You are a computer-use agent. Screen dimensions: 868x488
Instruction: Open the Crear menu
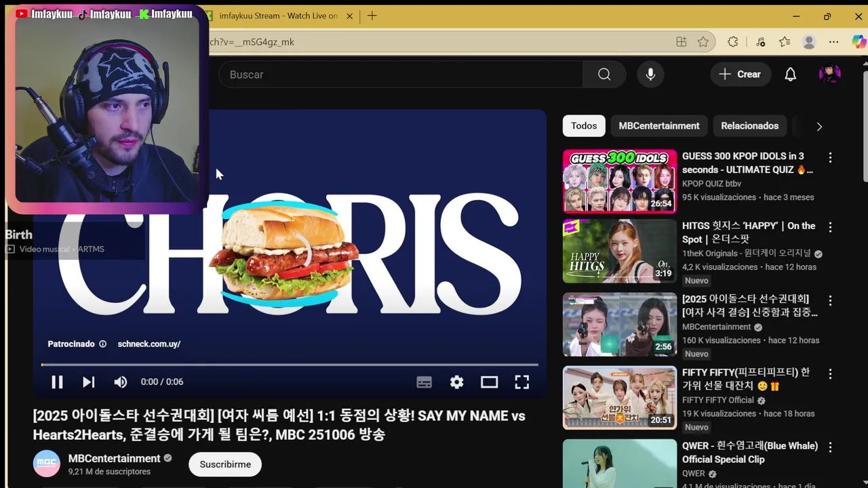(741, 75)
